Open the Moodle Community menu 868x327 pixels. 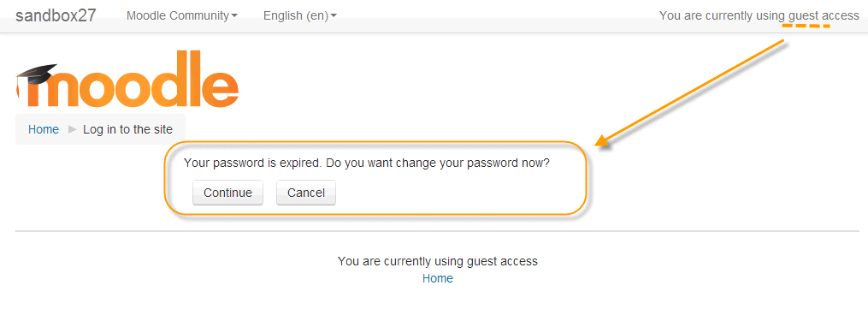click(x=182, y=15)
